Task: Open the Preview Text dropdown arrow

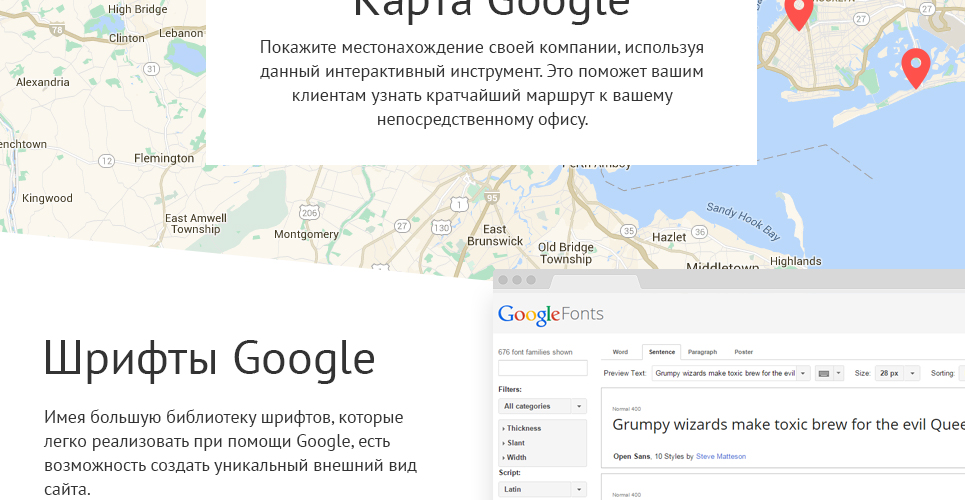Action: [803, 373]
